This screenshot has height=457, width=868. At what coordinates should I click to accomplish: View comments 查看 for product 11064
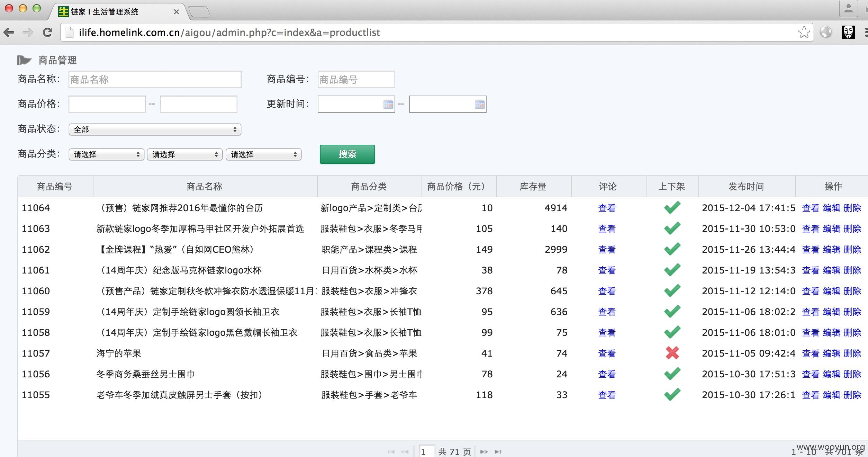(x=607, y=208)
